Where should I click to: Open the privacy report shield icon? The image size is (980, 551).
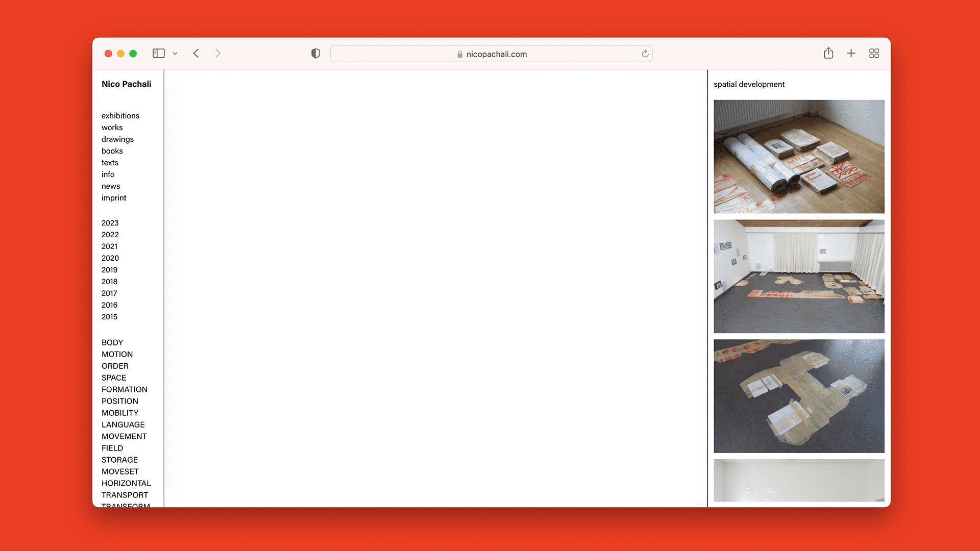315,54
